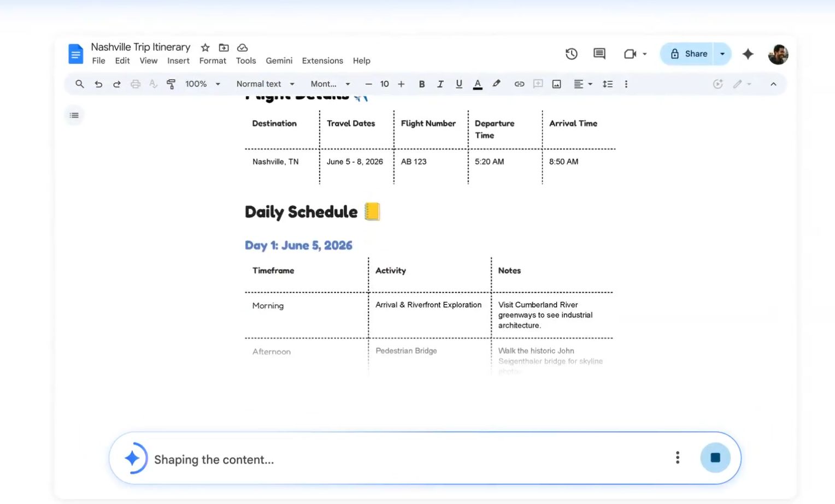Select the paint format tool
The image size is (835, 504).
click(171, 84)
